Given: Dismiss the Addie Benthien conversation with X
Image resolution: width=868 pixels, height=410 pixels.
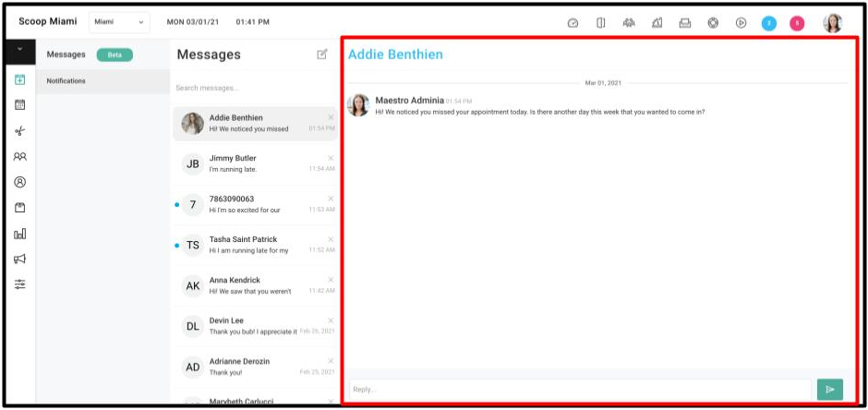Looking at the screenshot, I should (331, 117).
